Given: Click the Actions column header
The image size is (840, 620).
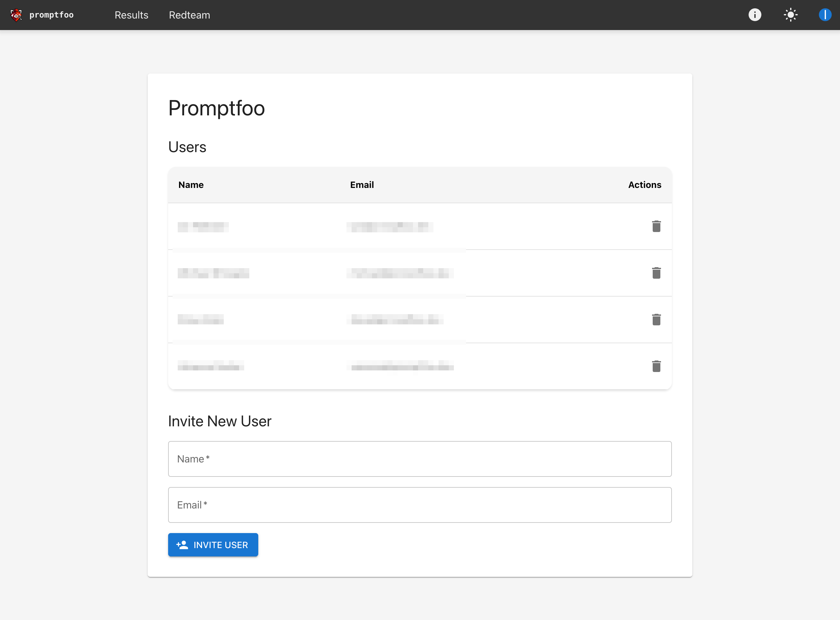Looking at the screenshot, I should [x=644, y=185].
